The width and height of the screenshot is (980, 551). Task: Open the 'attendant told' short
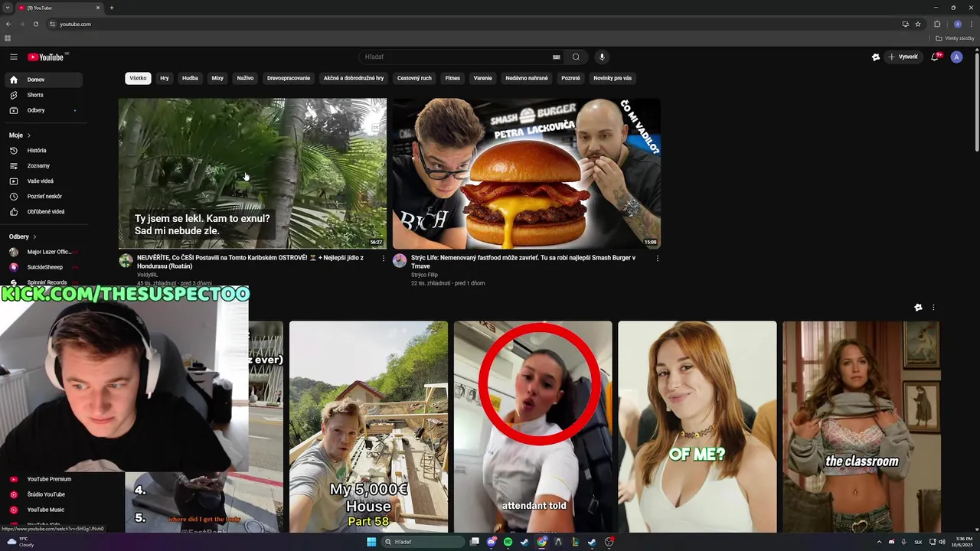tap(533, 426)
